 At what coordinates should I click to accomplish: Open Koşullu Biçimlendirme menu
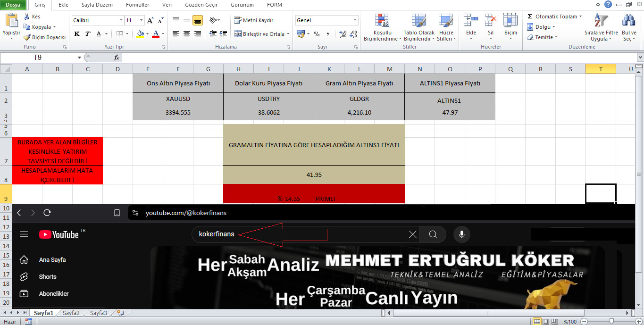pyautogui.click(x=381, y=27)
